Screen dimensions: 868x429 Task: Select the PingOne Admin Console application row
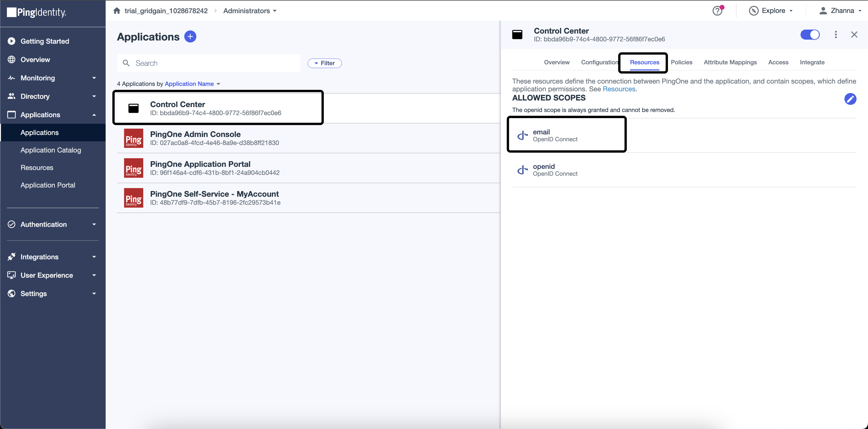[309, 138]
